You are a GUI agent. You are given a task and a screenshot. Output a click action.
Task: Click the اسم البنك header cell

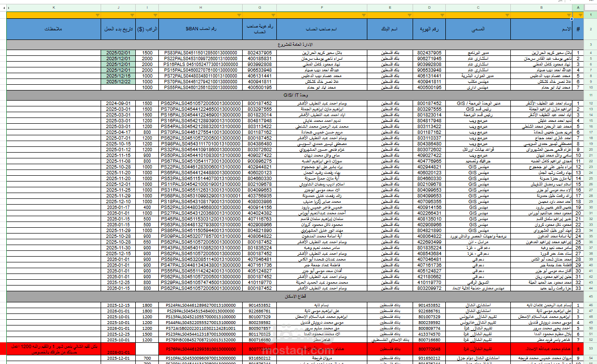tap(389, 29)
